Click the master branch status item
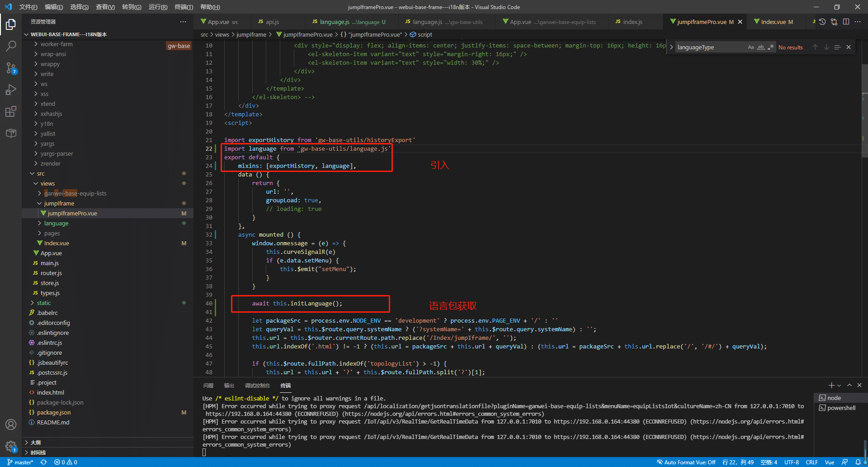Viewport: 868px width, 467px height. click(x=20, y=462)
